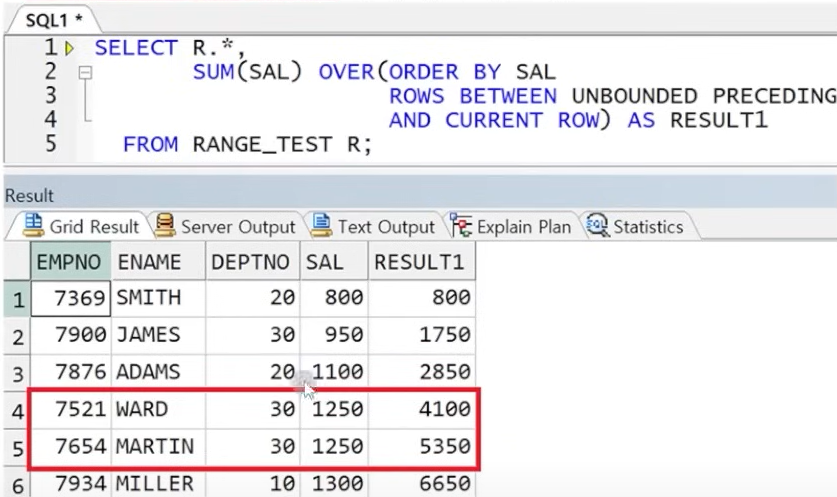Click cell with EMPNO 7934

pyautogui.click(x=71, y=483)
